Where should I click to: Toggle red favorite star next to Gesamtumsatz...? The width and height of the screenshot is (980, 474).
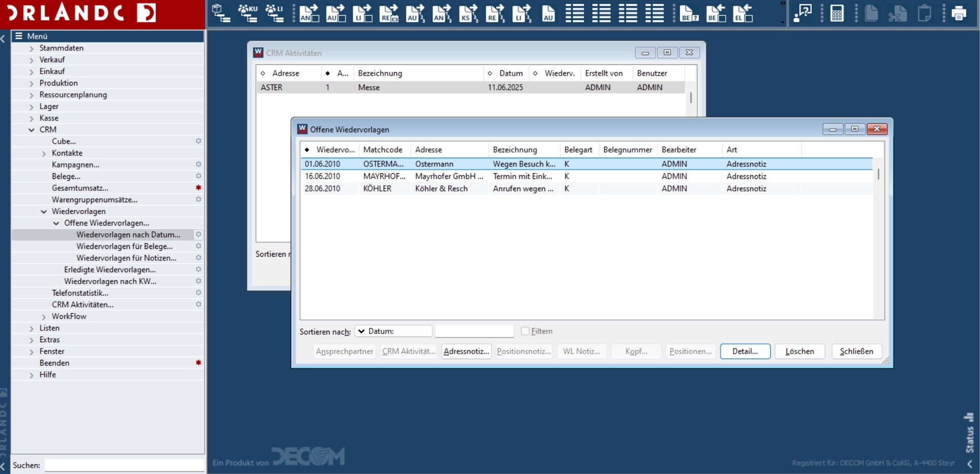tap(198, 188)
